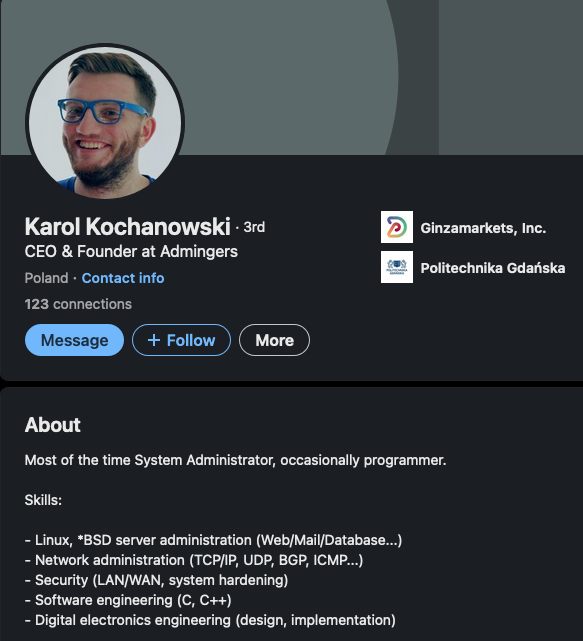Click the plus icon on the Follow button
Screen dimensions: 583x641
click(154, 340)
